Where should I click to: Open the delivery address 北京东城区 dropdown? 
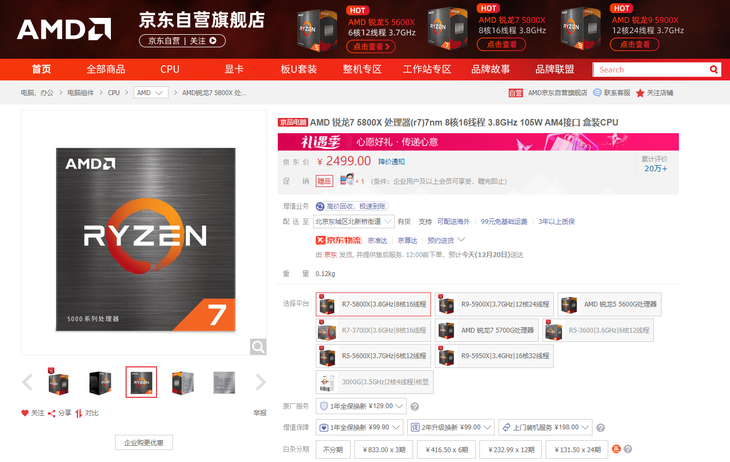354,222
